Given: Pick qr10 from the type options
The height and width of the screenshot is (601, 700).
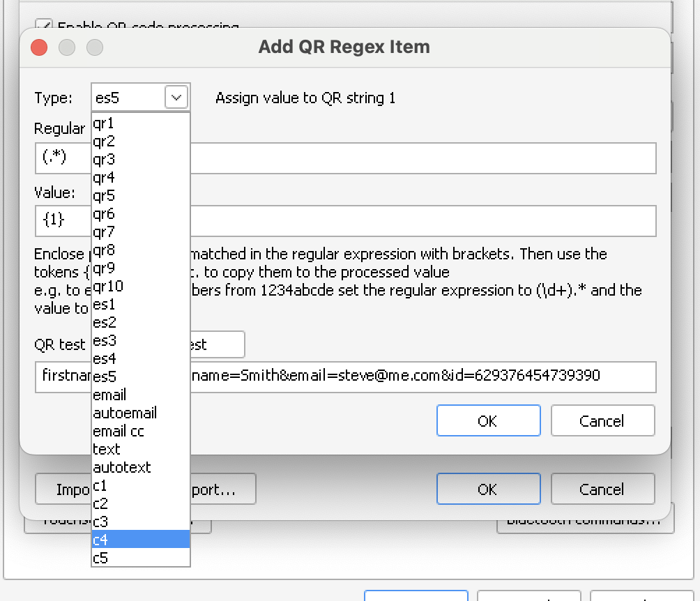Looking at the screenshot, I should 107,287.
